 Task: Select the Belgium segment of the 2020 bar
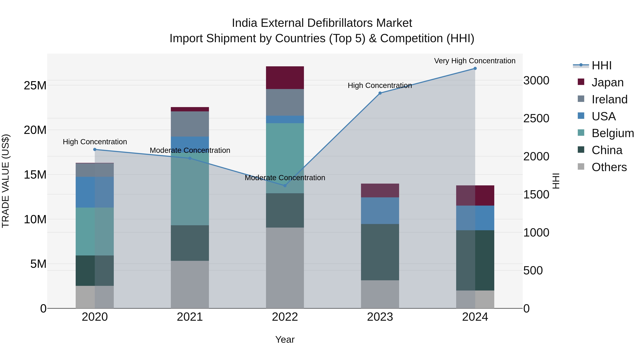pos(95,232)
